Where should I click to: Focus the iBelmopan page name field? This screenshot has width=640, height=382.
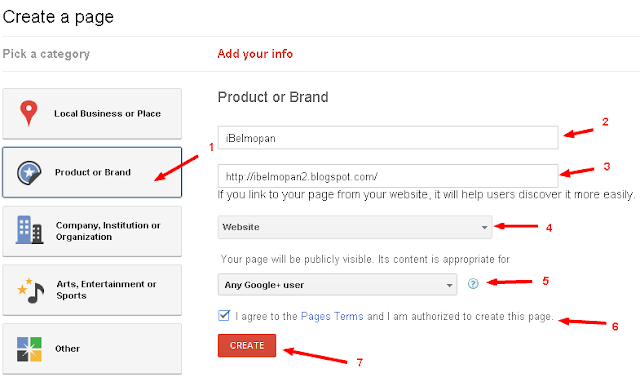tap(388, 138)
